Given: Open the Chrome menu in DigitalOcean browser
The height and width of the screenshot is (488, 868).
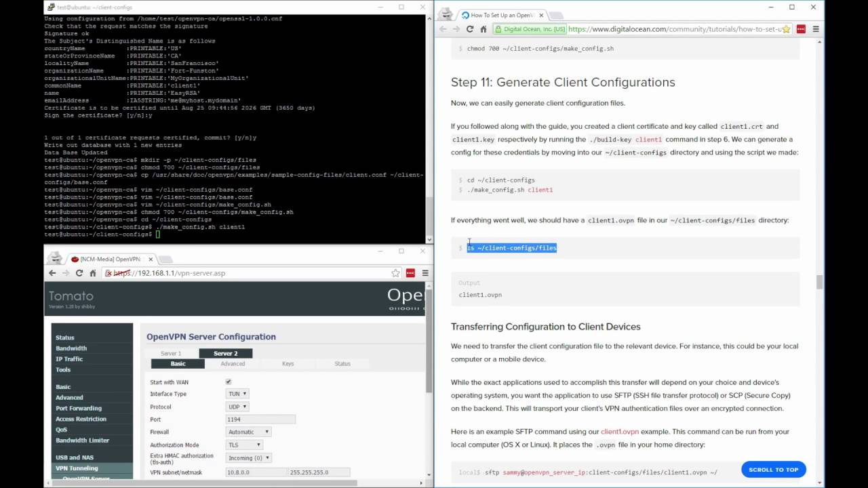Looking at the screenshot, I should click(816, 29).
